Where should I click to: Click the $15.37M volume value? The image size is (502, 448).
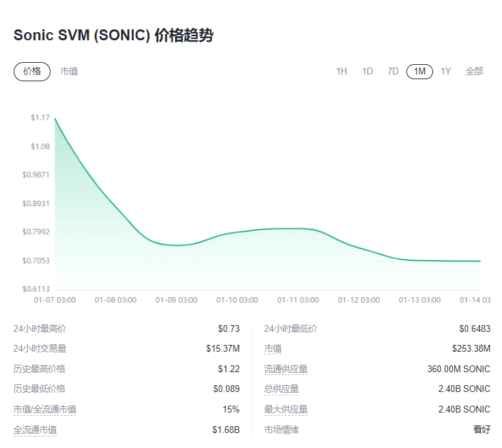[223, 349]
